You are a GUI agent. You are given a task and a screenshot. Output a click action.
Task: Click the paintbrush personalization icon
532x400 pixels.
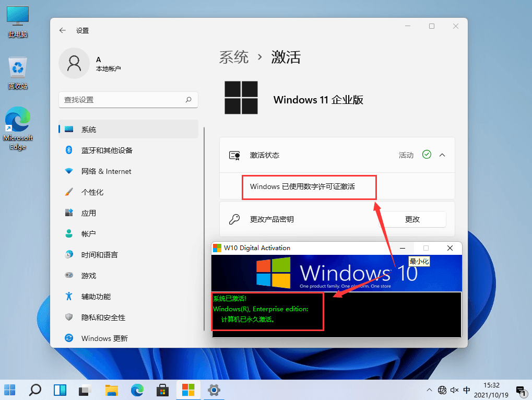[69, 192]
